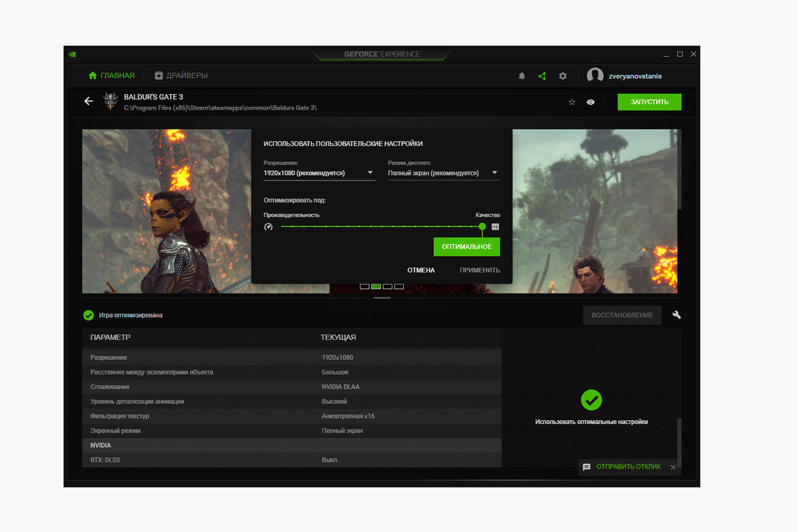Click ОТМЕНА to cancel custom settings
Image resolution: width=798 pixels, height=532 pixels.
pyautogui.click(x=421, y=270)
